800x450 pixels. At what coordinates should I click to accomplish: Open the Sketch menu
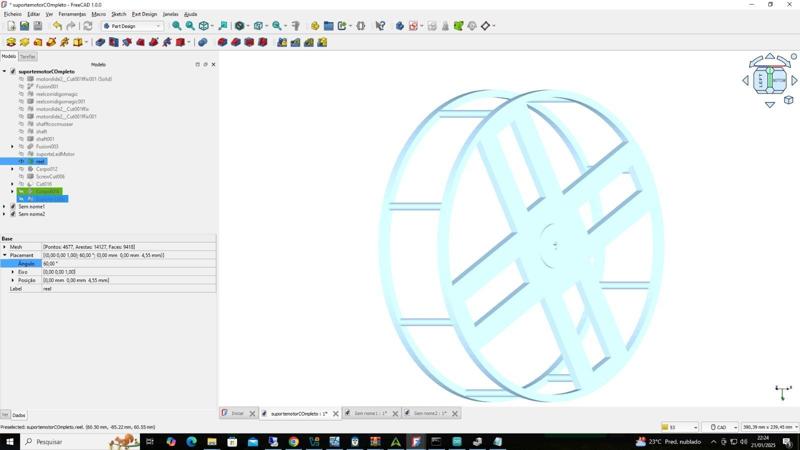point(119,14)
